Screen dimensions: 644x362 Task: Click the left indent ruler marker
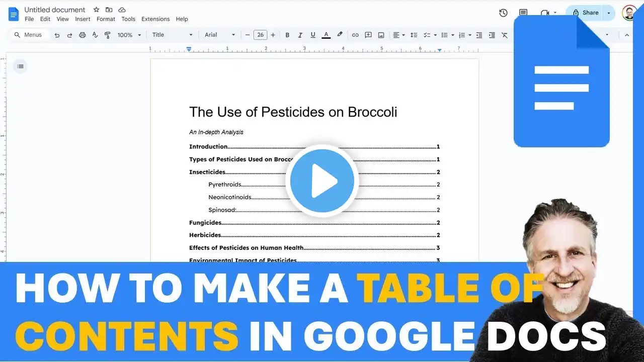189,49
